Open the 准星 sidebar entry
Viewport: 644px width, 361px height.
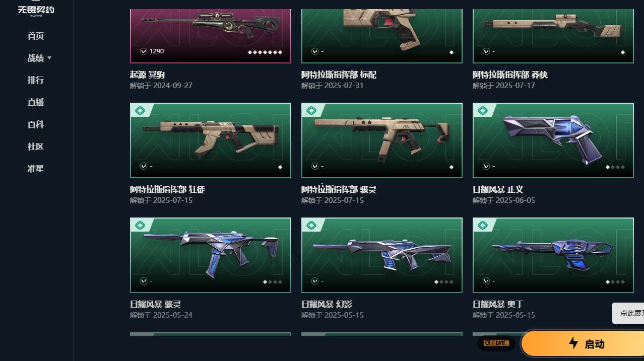[x=36, y=169]
